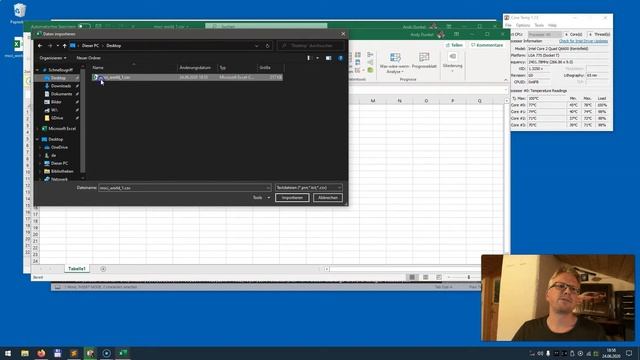
Task: Go back in the import dialog
Action: [x=40, y=46]
